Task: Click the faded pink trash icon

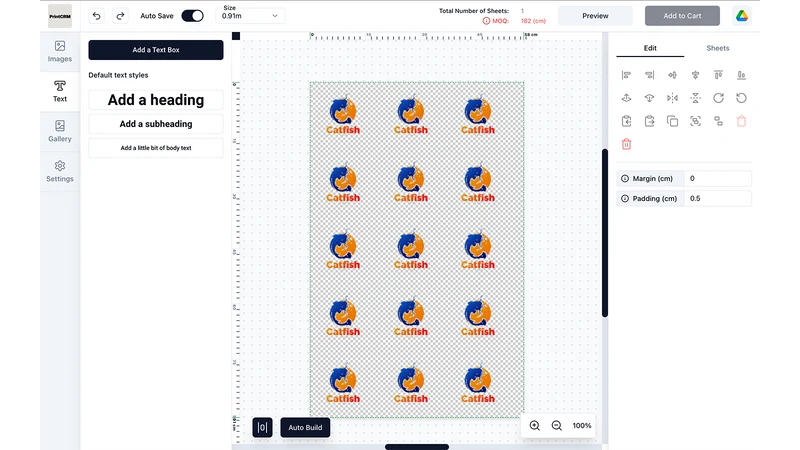Action: click(741, 121)
